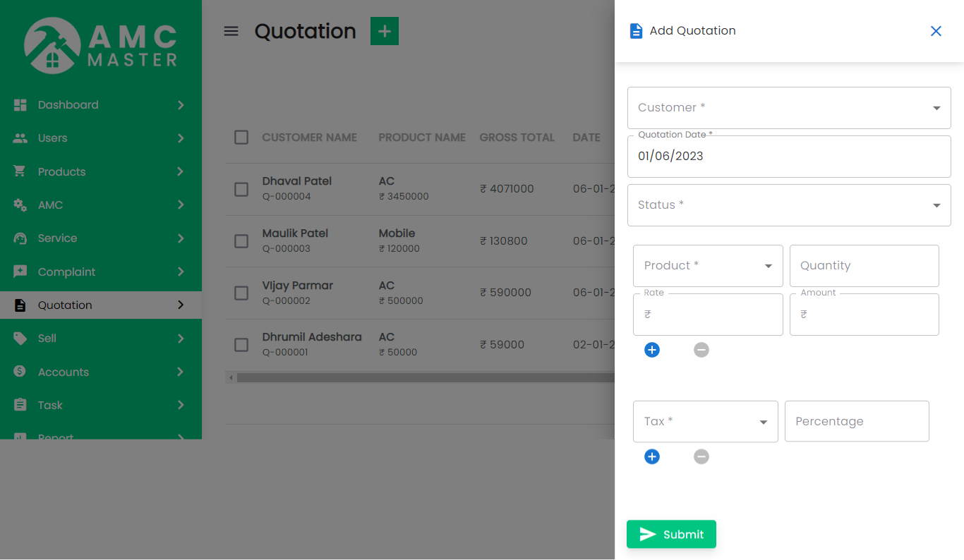Click the hamburger menu icon beside Quotation
Screen dimensions: 964x560
click(231, 31)
